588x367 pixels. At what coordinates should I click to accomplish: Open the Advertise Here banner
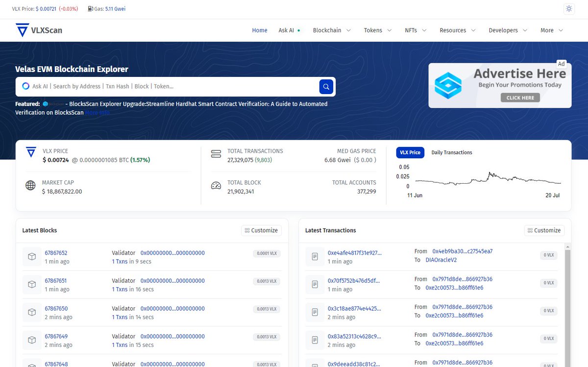(x=500, y=85)
